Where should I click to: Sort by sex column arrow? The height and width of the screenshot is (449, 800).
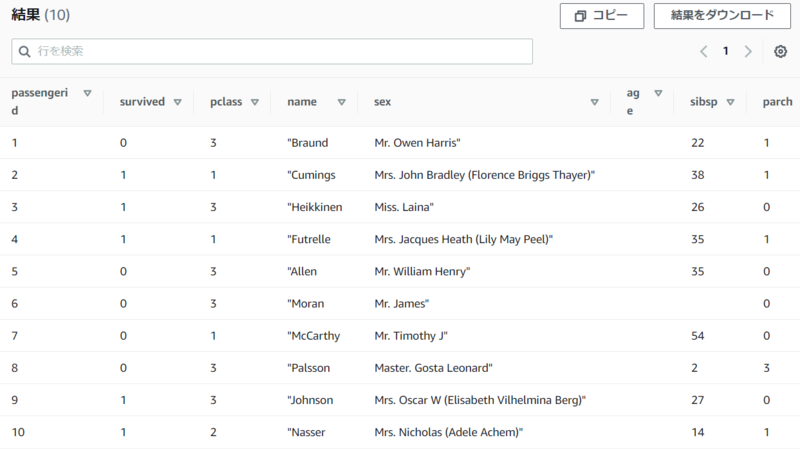[594, 102]
